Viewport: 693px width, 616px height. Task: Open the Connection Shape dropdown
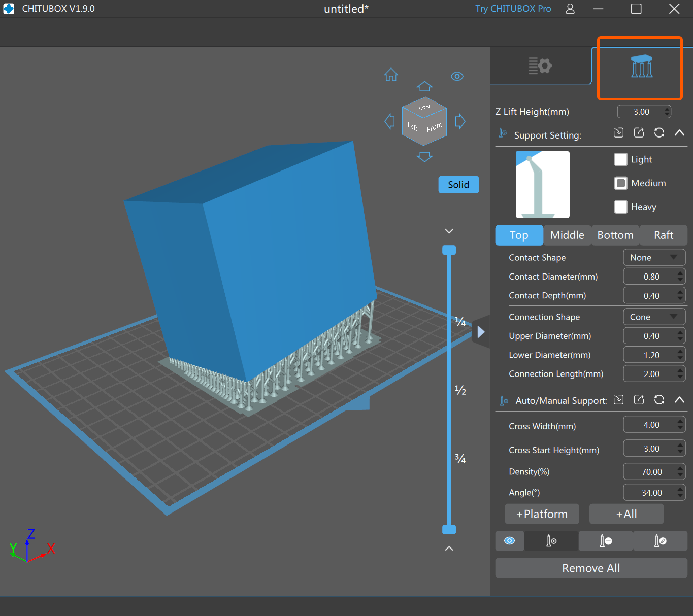tap(654, 317)
